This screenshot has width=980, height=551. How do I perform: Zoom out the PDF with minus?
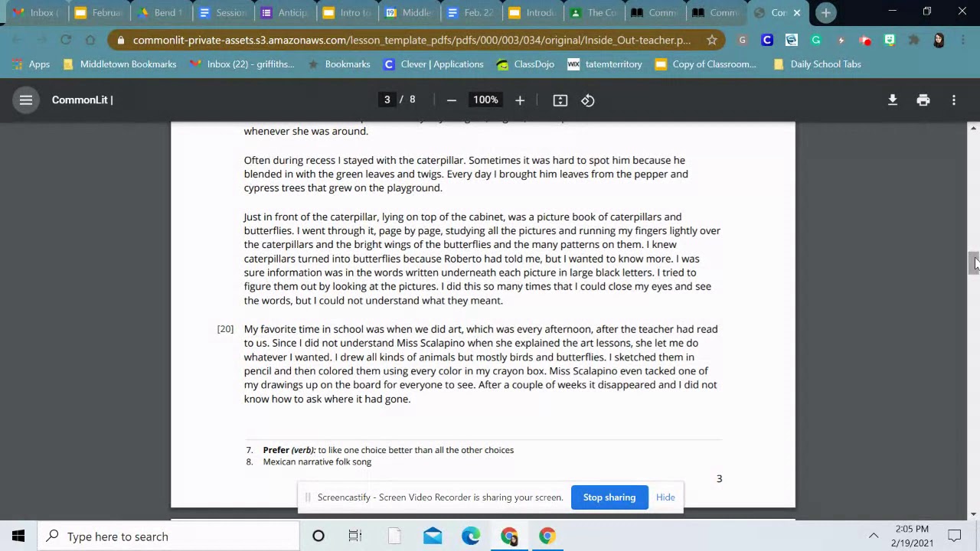452,100
